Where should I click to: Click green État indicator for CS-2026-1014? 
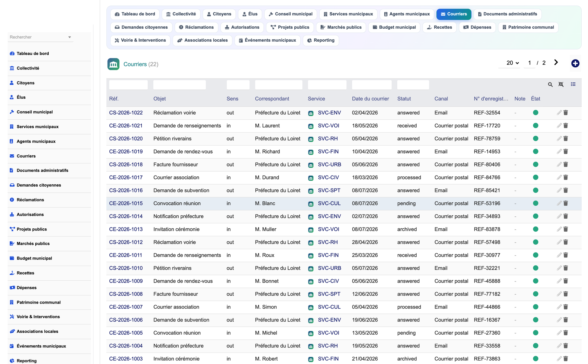pyautogui.click(x=535, y=216)
